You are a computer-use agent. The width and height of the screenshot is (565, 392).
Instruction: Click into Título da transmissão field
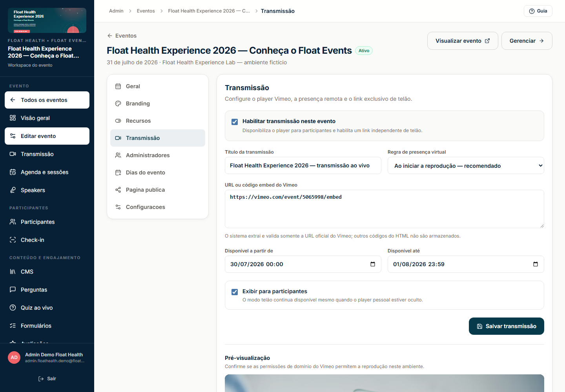(x=303, y=165)
